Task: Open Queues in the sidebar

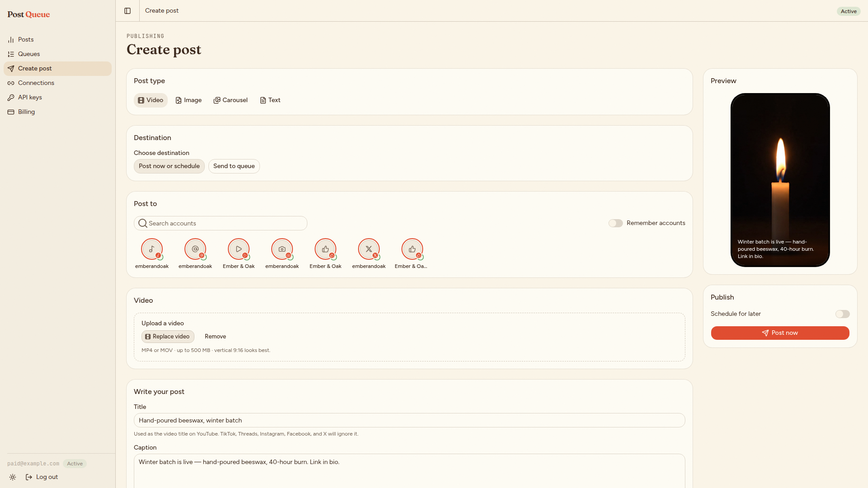Action: [57, 54]
